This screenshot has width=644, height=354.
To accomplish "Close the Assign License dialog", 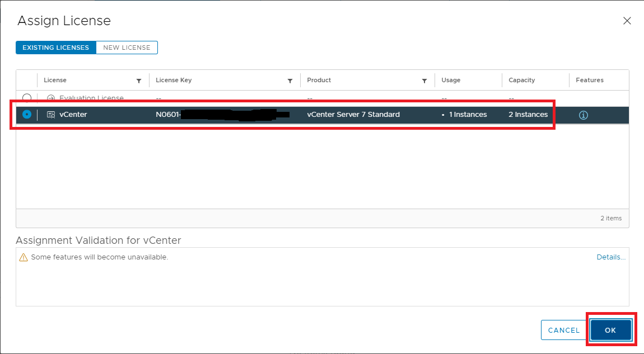I will point(627,21).
